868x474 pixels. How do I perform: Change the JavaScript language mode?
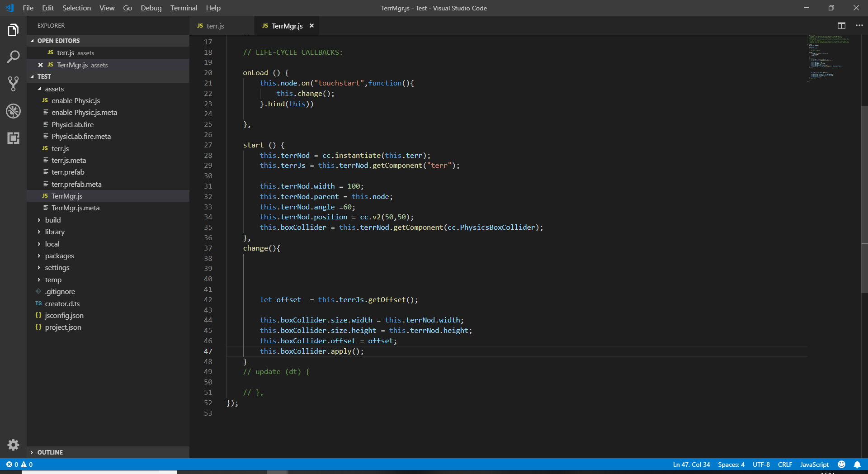(x=814, y=465)
